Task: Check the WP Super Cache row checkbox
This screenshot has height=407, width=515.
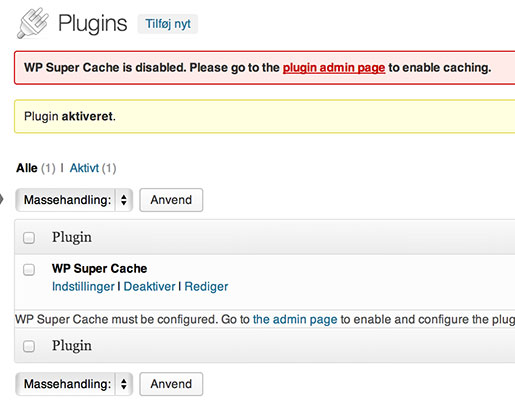Action: pos(29,269)
